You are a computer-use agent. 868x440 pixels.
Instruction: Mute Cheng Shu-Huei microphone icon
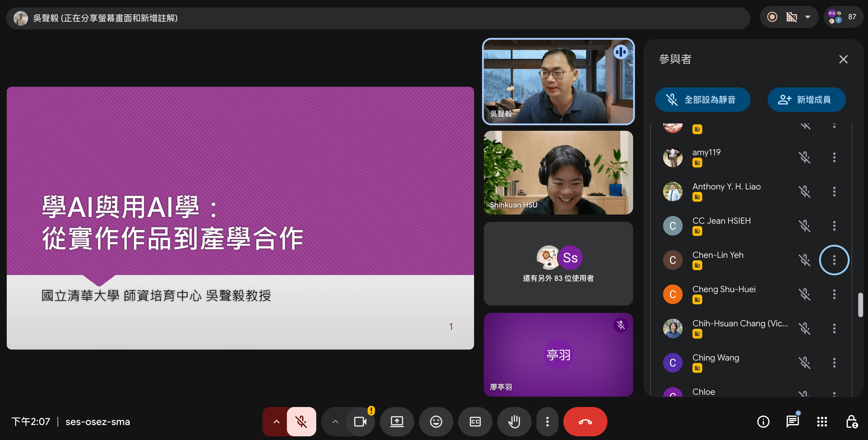click(x=805, y=294)
